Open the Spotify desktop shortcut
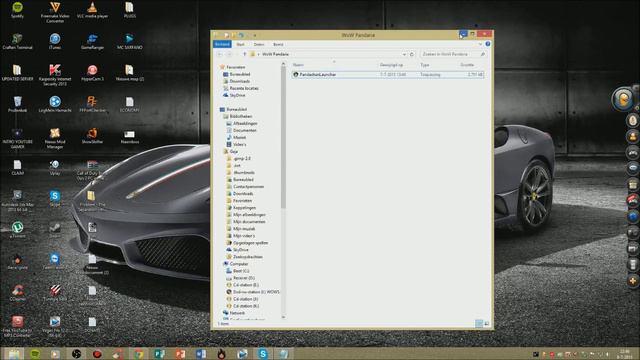 (x=17, y=10)
